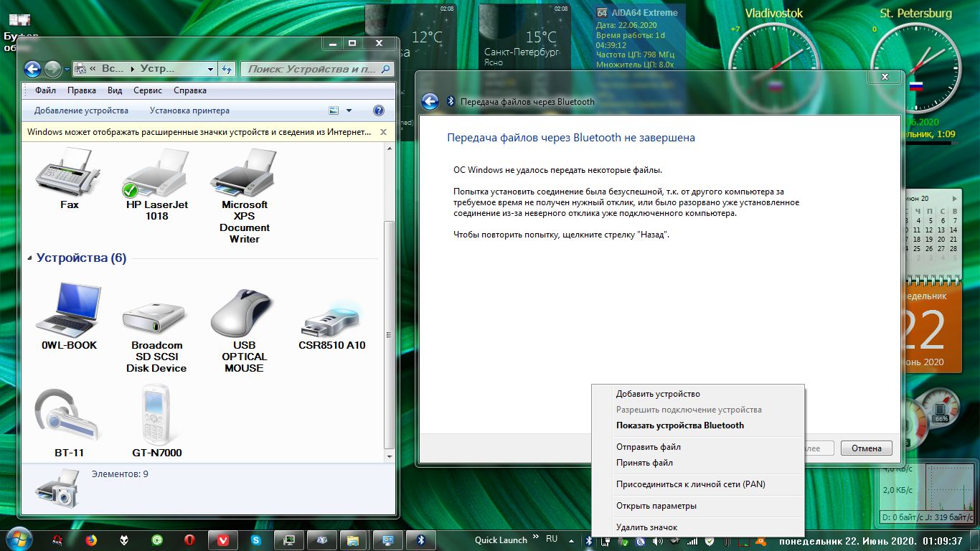
Task: Click the help question-mark icon in Devices window
Action: (x=379, y=110)
